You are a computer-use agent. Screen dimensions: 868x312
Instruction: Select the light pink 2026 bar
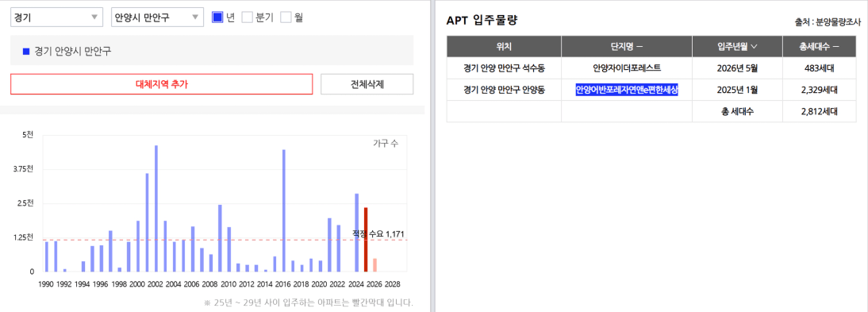click(374, 265)
